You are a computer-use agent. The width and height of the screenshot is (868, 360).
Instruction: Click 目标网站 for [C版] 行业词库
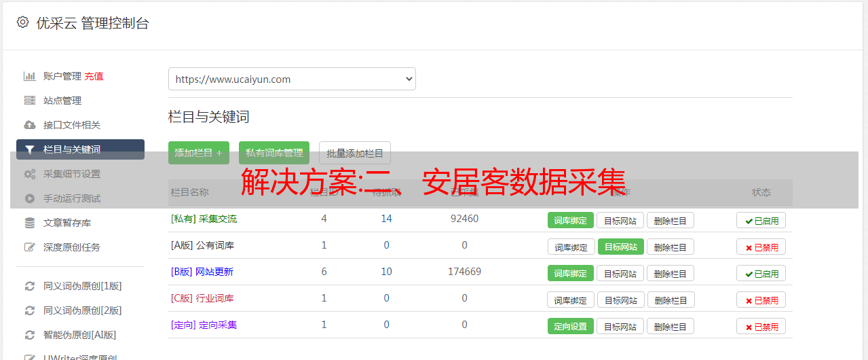coord(621,300)
